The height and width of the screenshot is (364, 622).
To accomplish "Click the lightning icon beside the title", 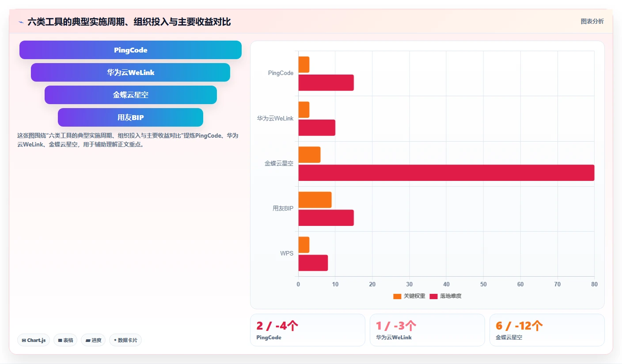I will pyautogui.click(x=21, y=22).
